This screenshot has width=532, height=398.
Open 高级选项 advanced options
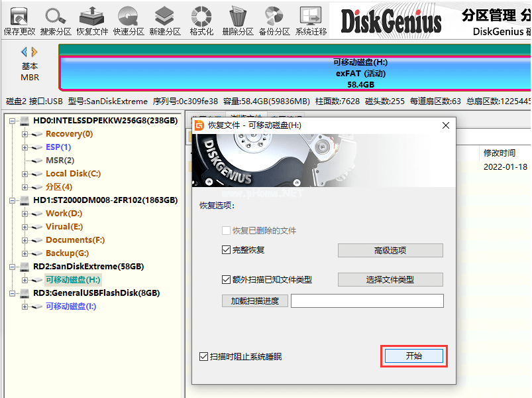(x=390, y=250)
